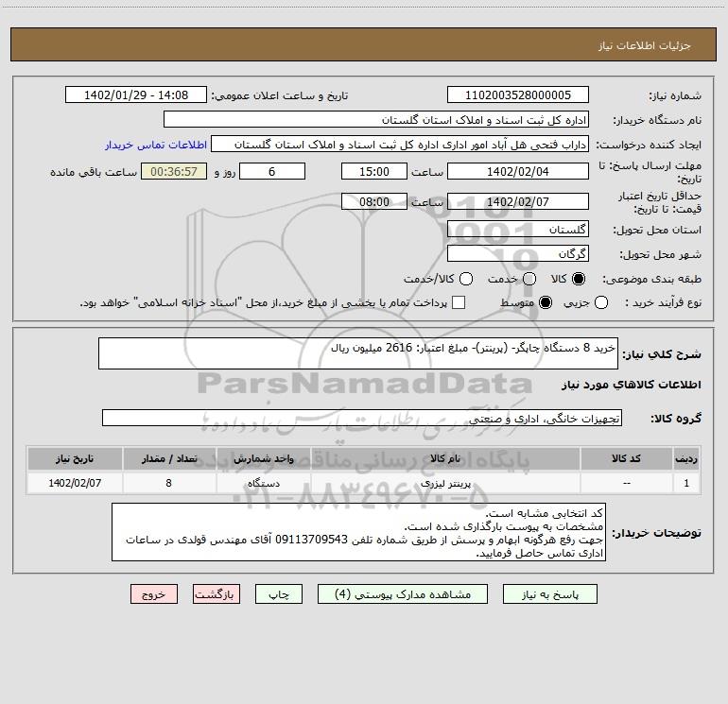Click the نام کالا column header
Screen dimensions: 728x704
pos(445,458)
